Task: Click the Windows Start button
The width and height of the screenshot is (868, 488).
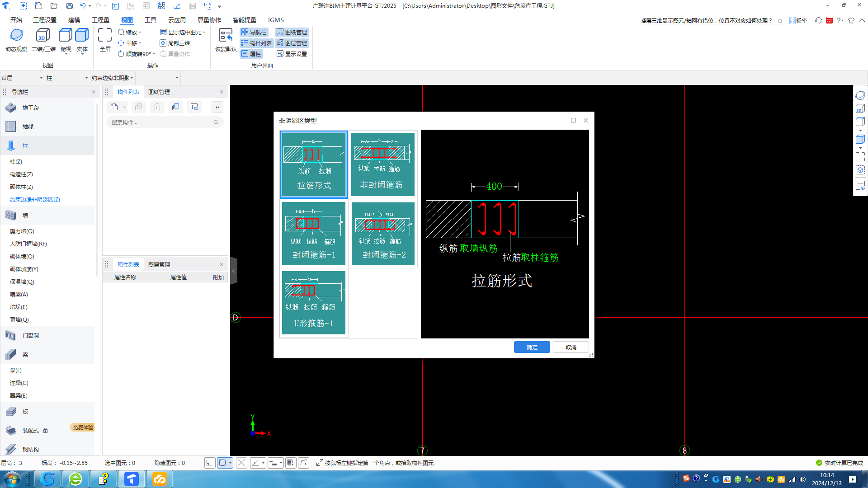Action: point(12,479)
